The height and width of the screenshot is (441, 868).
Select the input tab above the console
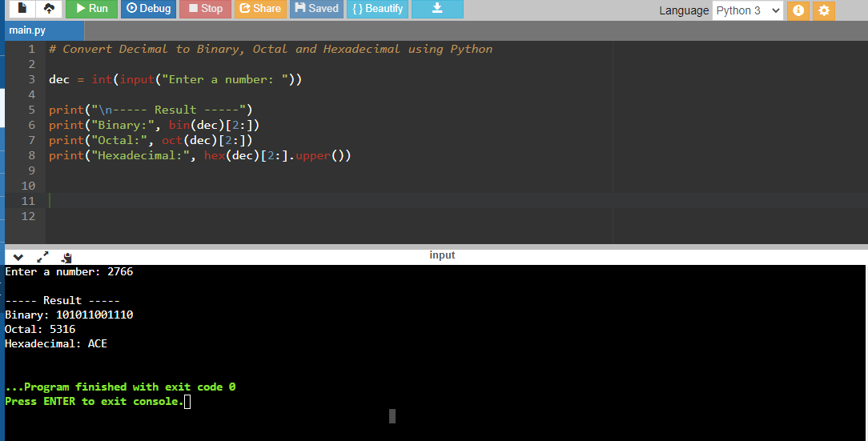click(x=442, y=255)
